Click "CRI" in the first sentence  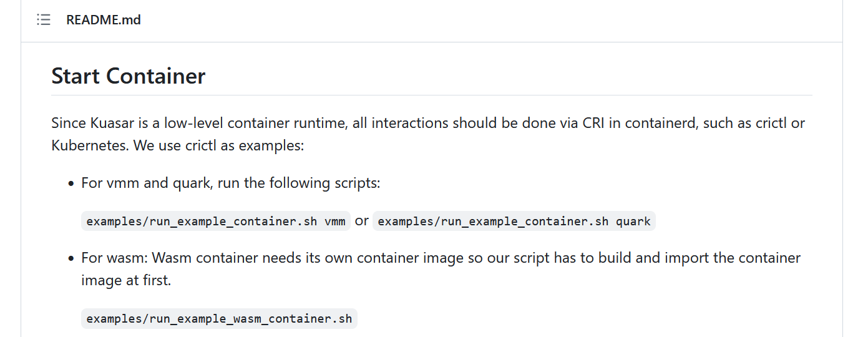point(594,123)
